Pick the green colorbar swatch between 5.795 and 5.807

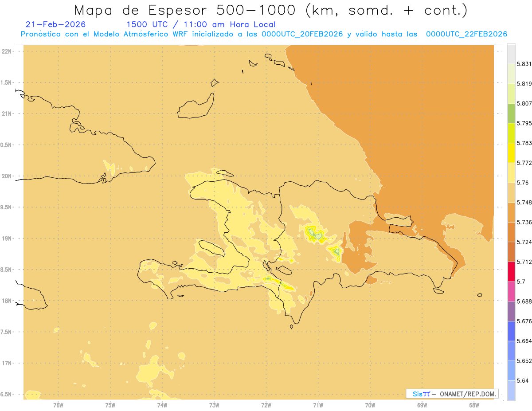[511, 113]
